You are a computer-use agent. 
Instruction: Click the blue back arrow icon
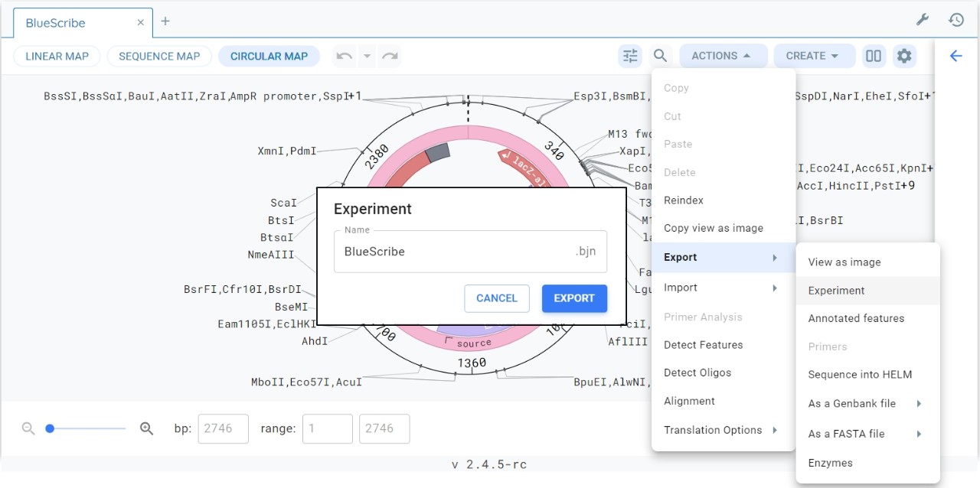pyautogui.click(x=955, y=56)
